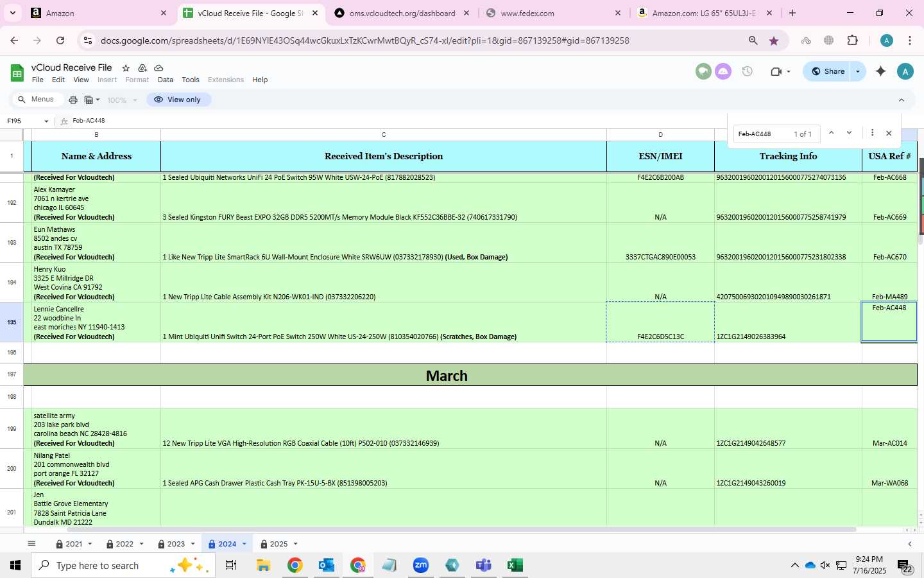Open the all sheets list icon

pos(31,543)
